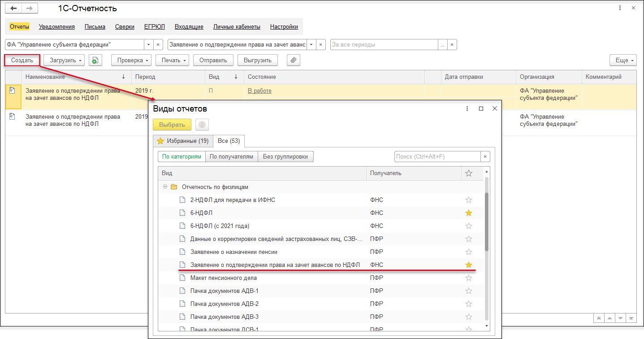Open the Избранные (19) tab
The height and width of the screenshot is (339, 644).
click(x=182, y=141)
